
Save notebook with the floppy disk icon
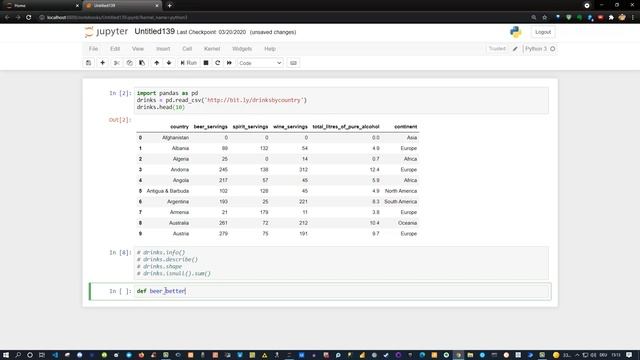pyautogui.click(x=89, y=63)
